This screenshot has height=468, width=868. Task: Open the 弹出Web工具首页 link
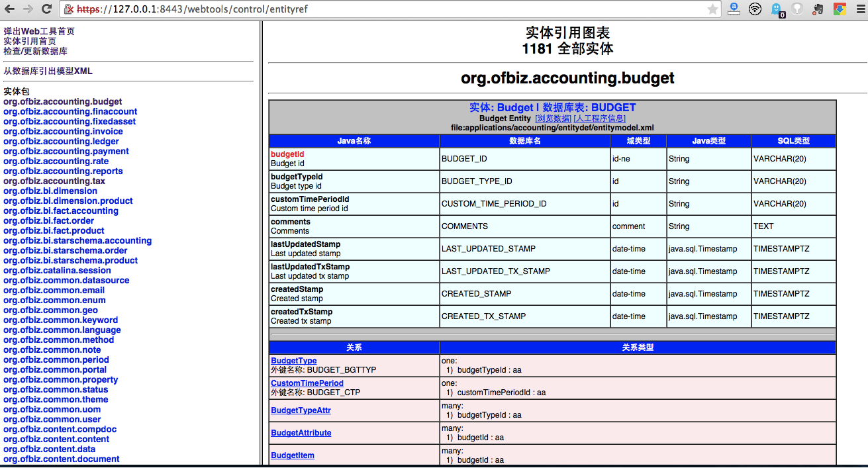click(x=39, y=31)
